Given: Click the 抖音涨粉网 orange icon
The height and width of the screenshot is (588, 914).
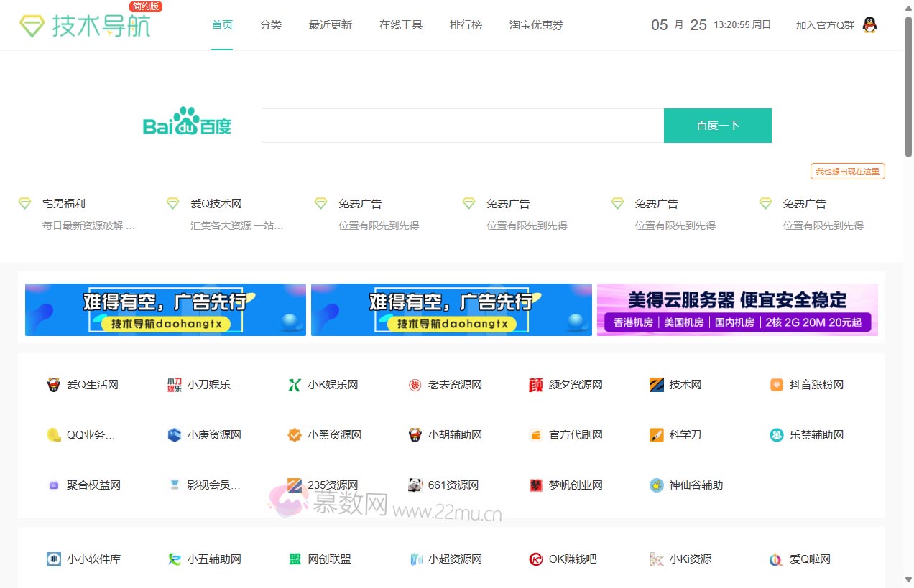Looking at the screenshot, I should tap(776, 384).
